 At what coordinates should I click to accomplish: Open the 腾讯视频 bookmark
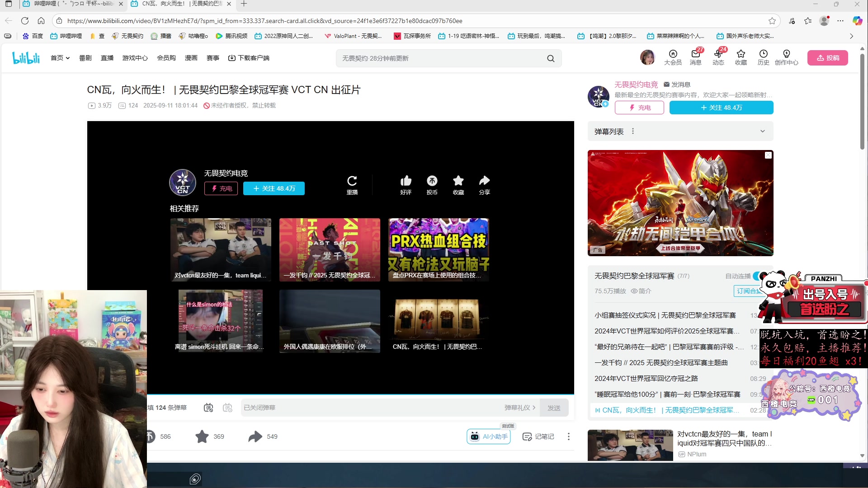pyautogui.click(x=231, y=36)
